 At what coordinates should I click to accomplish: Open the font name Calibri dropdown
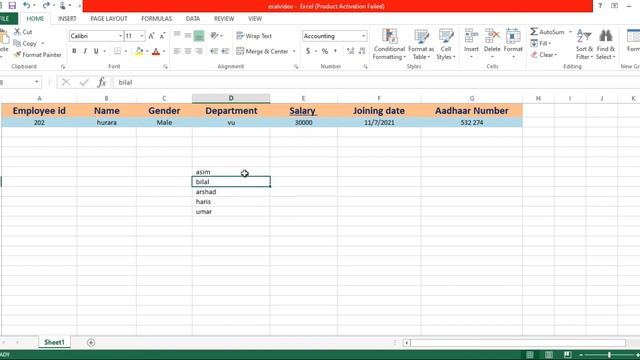pos(120,36)
